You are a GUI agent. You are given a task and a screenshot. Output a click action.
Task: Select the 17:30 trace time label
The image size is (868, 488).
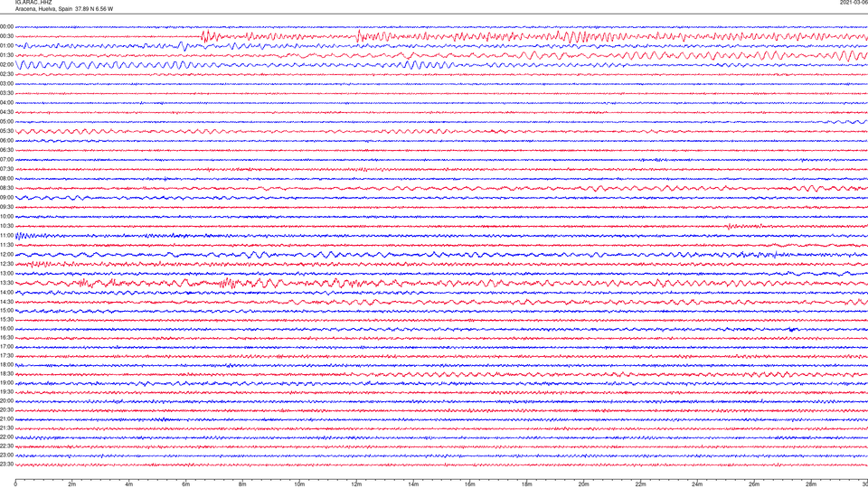6,355
